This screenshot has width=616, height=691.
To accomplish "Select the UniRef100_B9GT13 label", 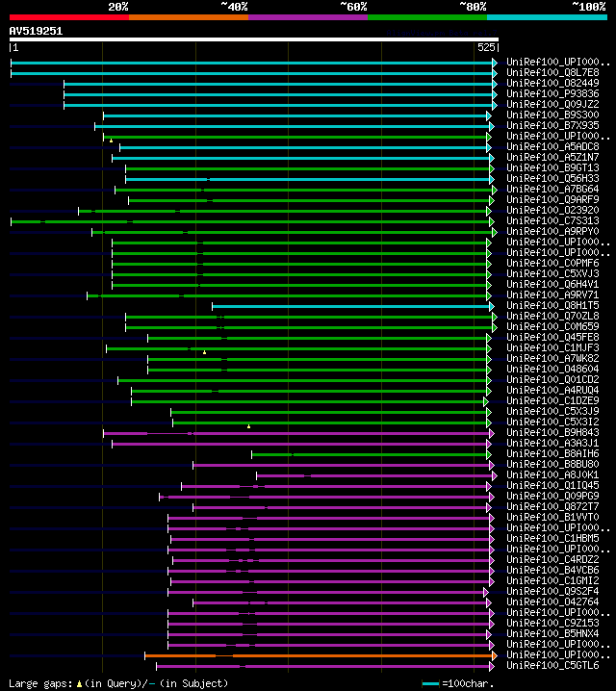I will coord(552,167).
